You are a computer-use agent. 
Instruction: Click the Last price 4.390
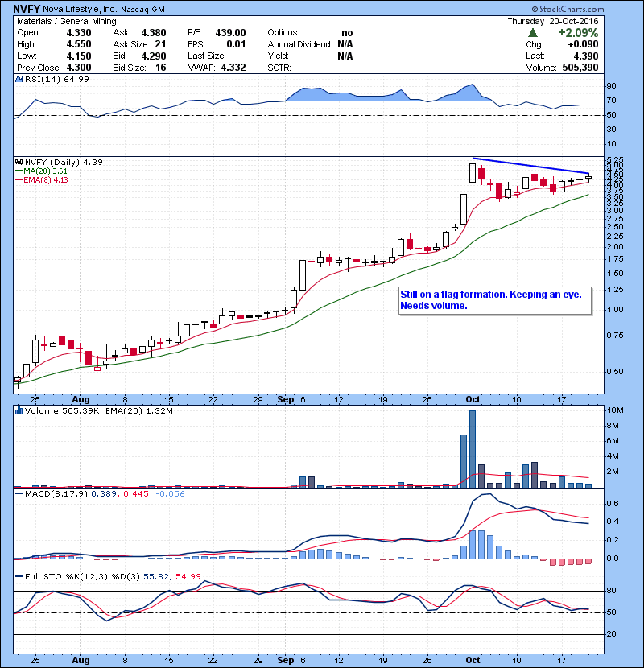[x=586, y=56]
